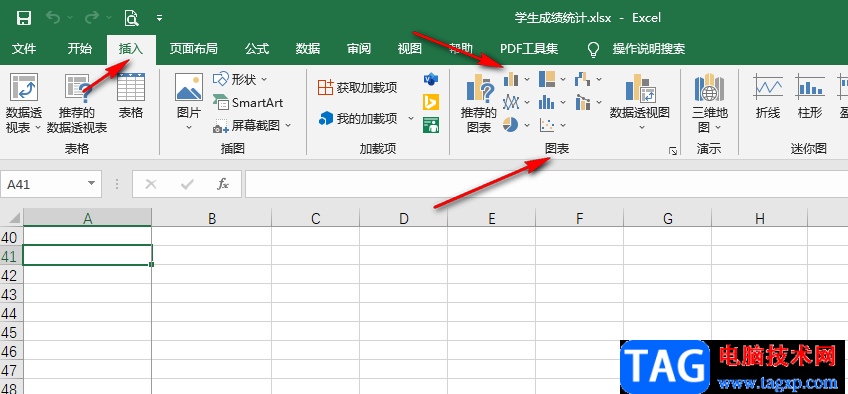Click the Name Box showing A41

pyautogui.click(x=43, y=185)
